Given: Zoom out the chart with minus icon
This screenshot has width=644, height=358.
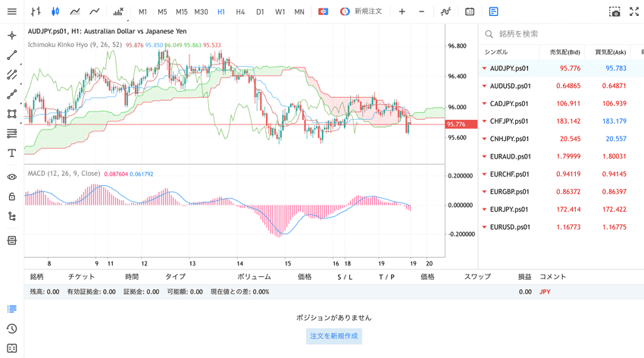Looking at the screenshot, I should point(421,11).
